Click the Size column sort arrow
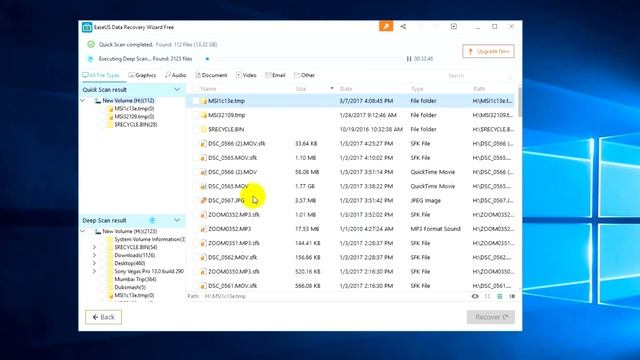The width and height of the screenshot is (640, 360). pos(332,89)
